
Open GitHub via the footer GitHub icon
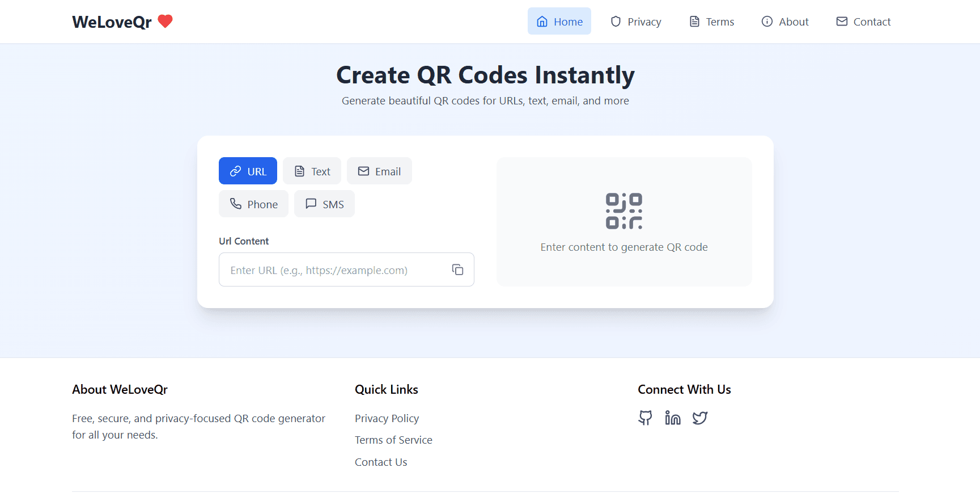coord(645,418)
